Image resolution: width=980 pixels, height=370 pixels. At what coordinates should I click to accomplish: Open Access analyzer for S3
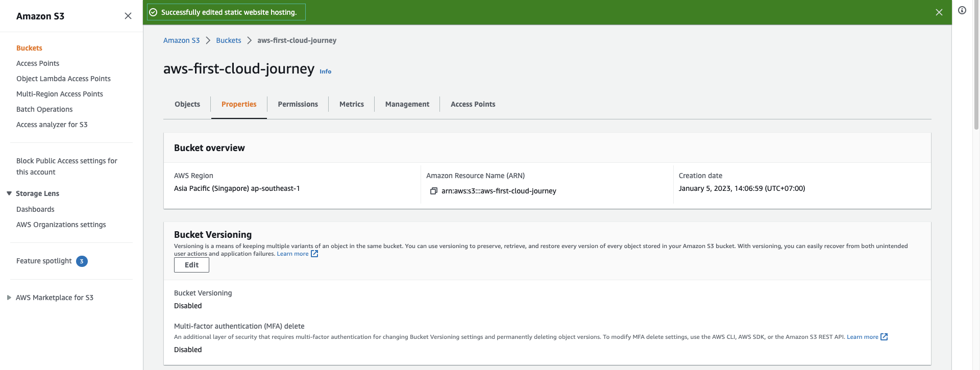point(52,125)
